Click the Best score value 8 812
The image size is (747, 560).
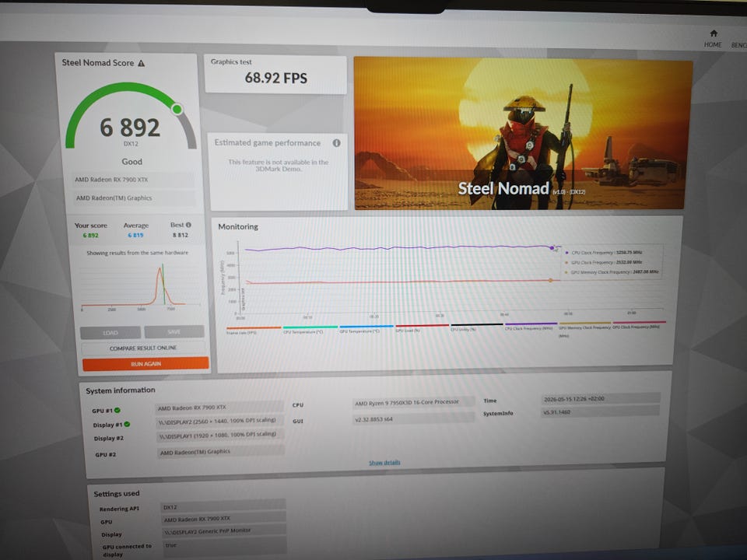(x=180, y=235)
